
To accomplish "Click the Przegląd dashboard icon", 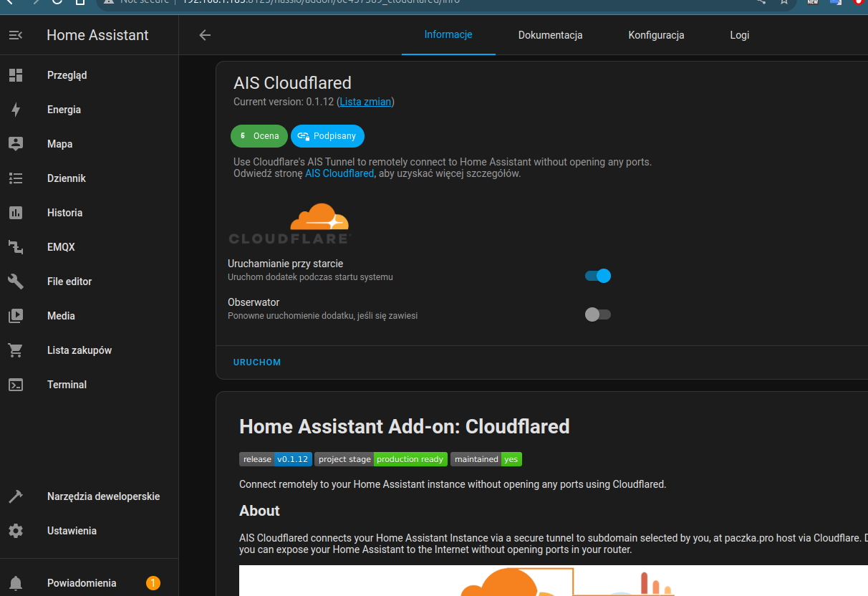I will pos(16,75).
